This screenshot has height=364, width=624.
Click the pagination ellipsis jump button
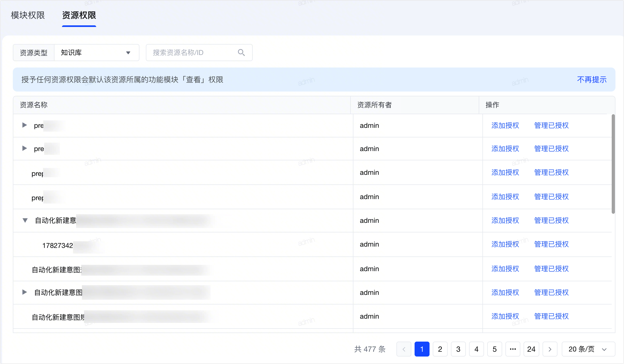513,349
